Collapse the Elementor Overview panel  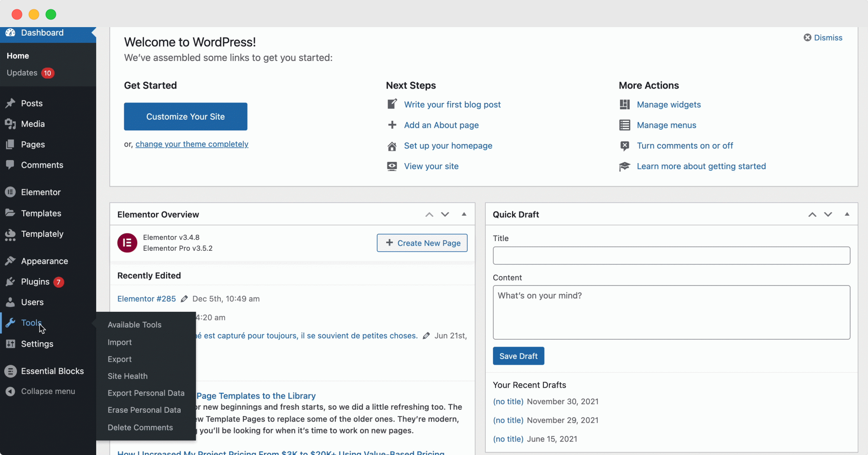pyautogui.click(x=464, y=214)
